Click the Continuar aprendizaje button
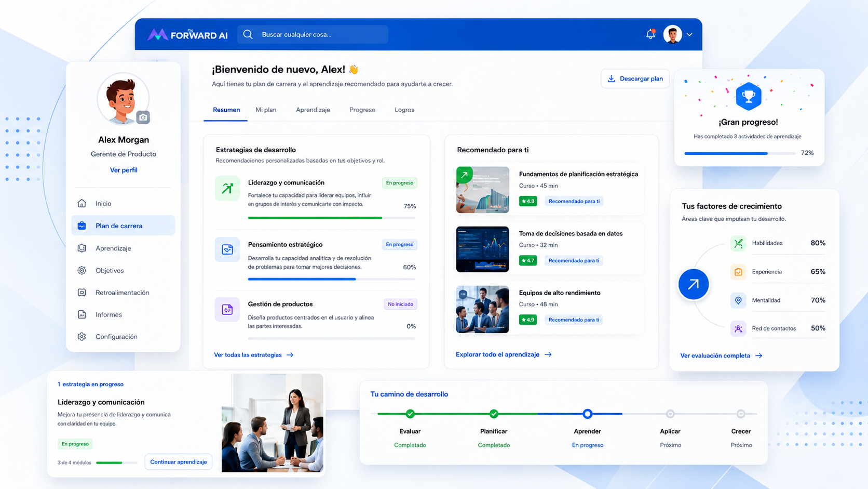 click(x=179, y=461)
